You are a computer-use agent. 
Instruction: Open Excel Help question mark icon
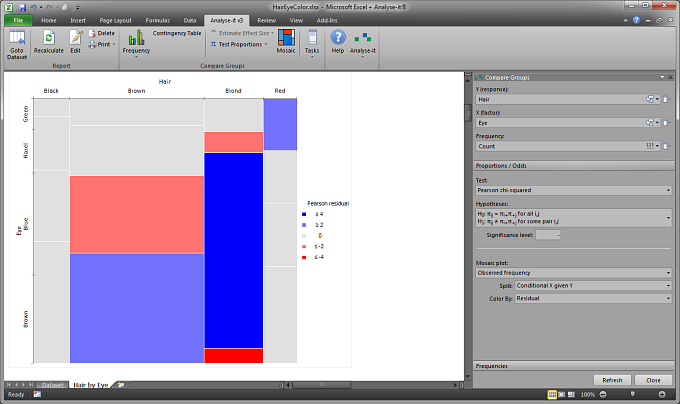coord(636,20)
